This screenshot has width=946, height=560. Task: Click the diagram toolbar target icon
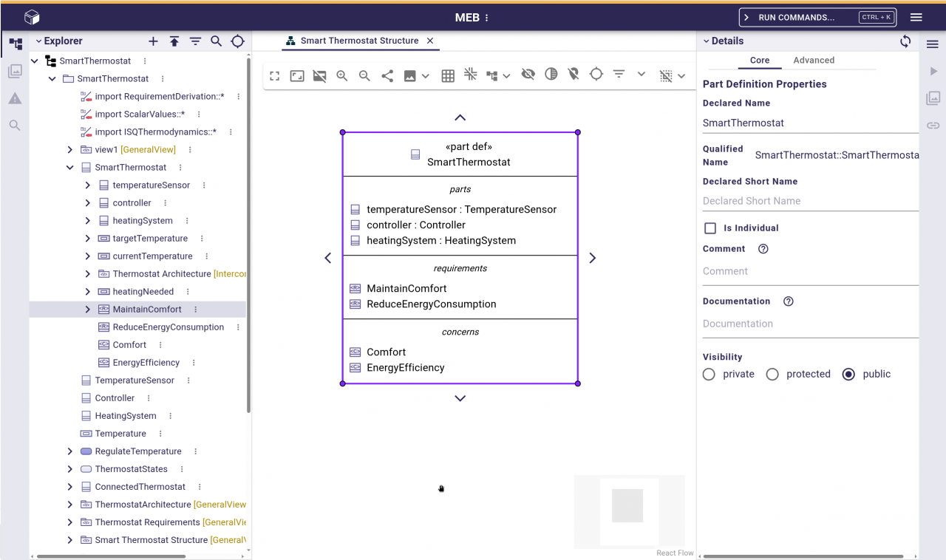596,74
